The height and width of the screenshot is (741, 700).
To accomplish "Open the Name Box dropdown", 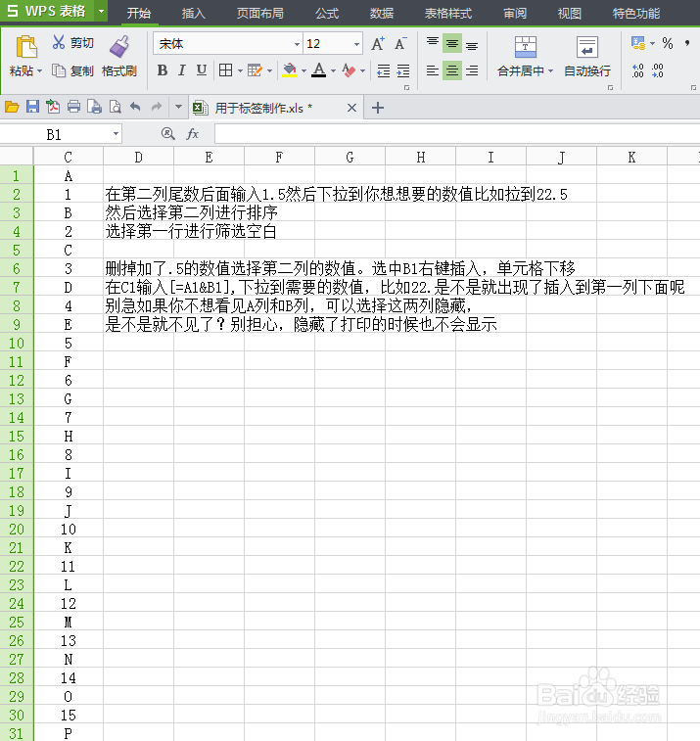I will [x=116, y=134].
